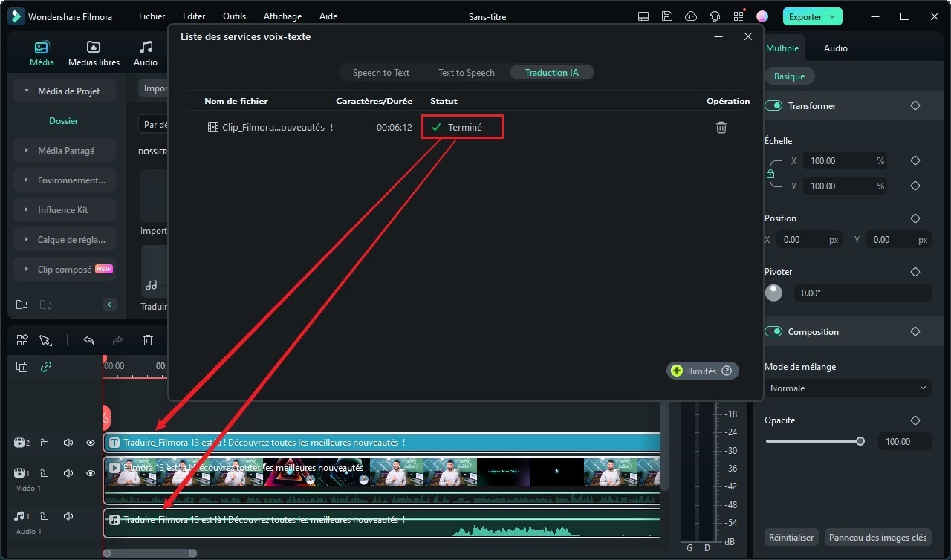The width and height of the screenshot is (951, 560).
Task: Open the Outils menu
Action: (x=235, y=16)
